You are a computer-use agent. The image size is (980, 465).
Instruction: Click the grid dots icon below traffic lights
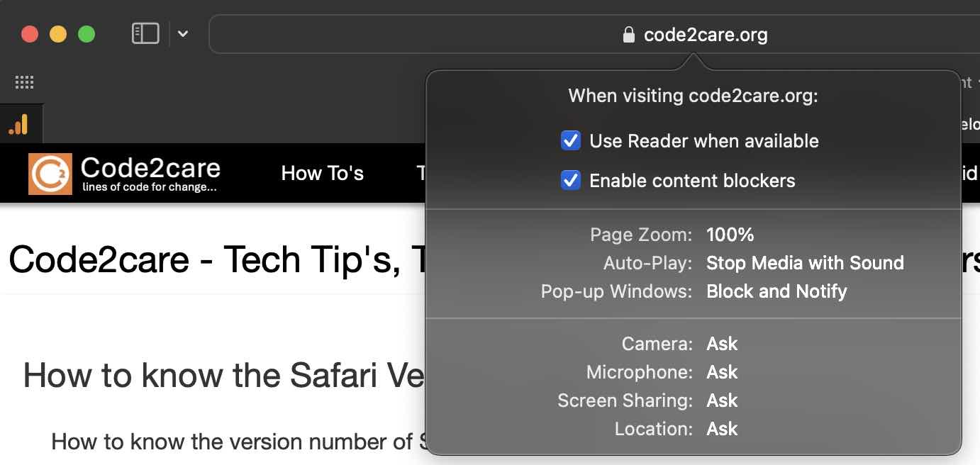pos(24,82)
